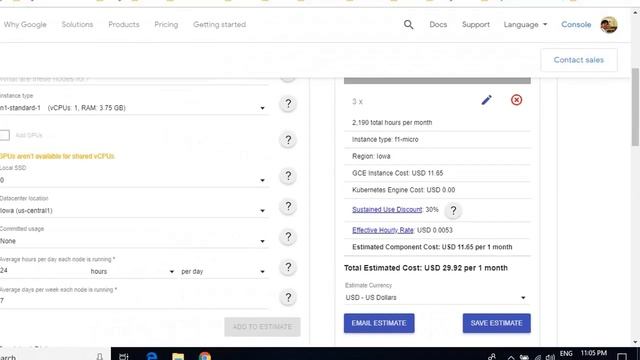The width and height of the screenshot is (640, 360).
Task: Open the Sustained Use Discount link
Action: 387,209
